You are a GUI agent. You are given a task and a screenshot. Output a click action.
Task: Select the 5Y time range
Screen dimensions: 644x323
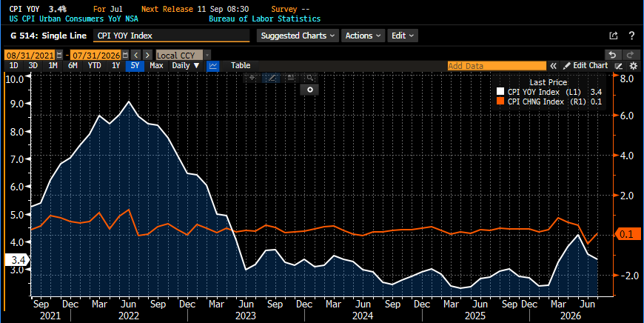coord(135,66)
